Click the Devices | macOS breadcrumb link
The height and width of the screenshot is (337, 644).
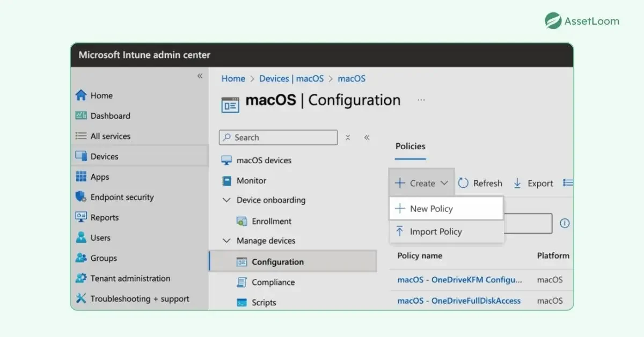tap(291, 78)
